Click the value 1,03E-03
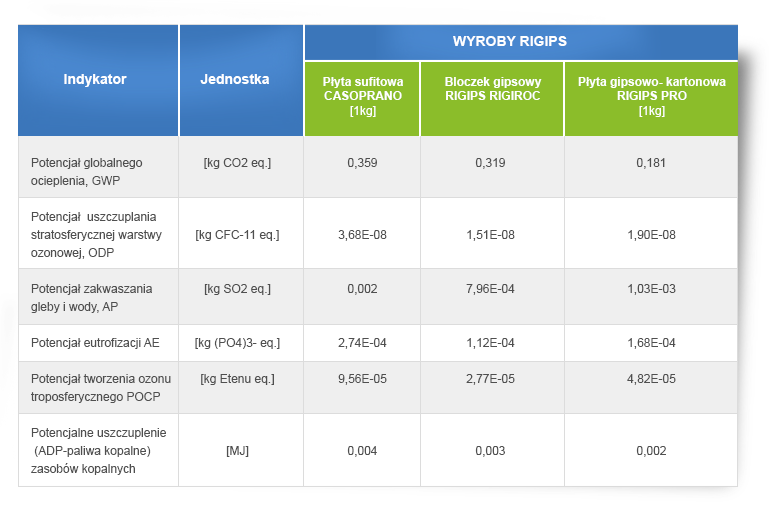 click(651, 289)
